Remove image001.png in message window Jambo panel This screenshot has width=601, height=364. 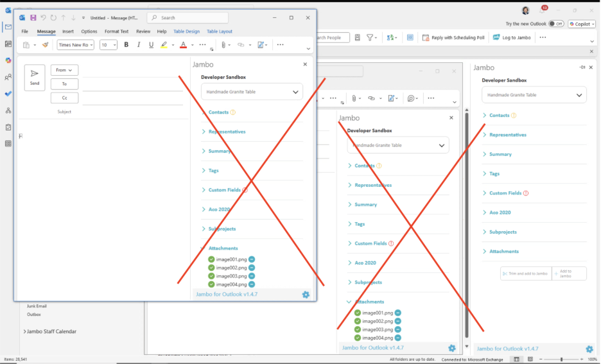click(x=252, y=259)
